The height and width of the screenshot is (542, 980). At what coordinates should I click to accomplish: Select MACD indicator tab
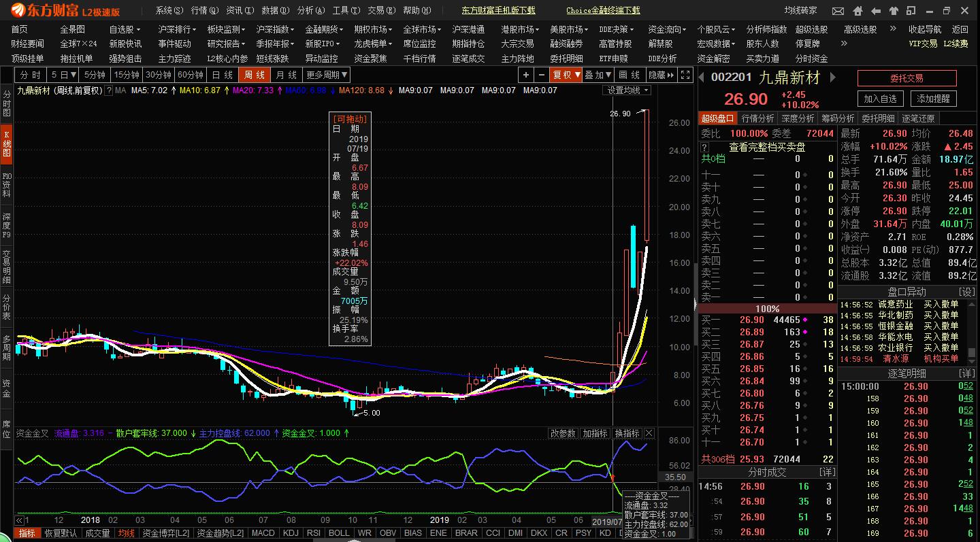click(x=263, y=533)
